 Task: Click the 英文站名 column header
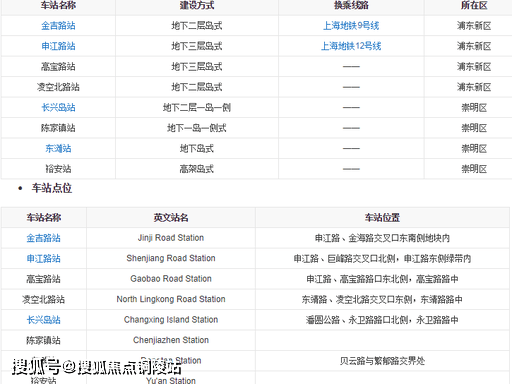coord(171,218)
